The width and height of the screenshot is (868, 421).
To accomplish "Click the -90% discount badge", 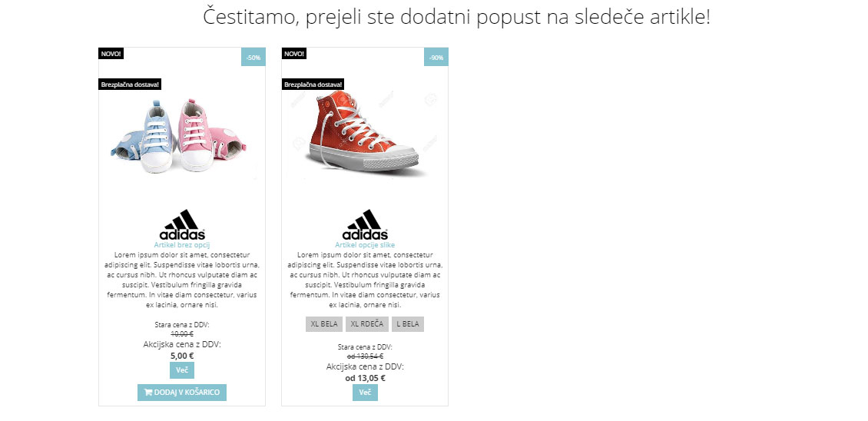I will [436, 57].
